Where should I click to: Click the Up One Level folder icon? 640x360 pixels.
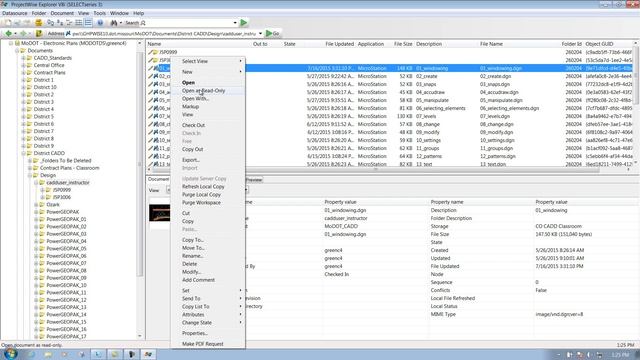pos(39,33)
